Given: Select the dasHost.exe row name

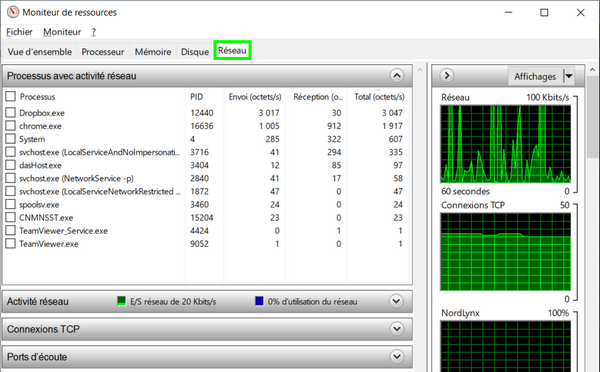Looking at the screenshot, I should pos(40,165).
